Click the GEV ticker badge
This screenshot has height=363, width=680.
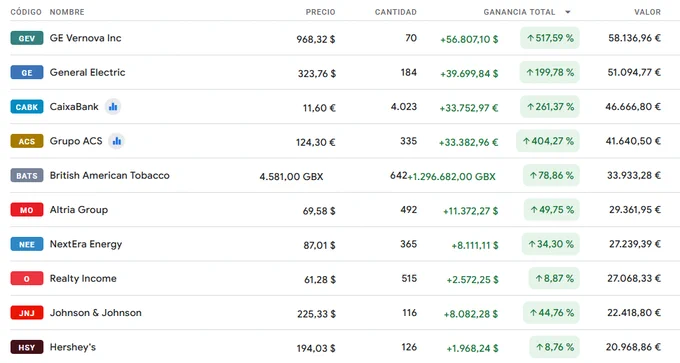click(x=27, y=38)
